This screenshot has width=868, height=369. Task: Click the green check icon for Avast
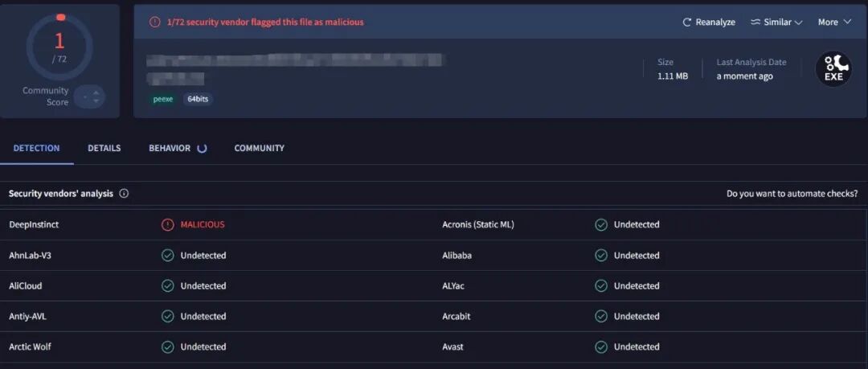[601, 347]
